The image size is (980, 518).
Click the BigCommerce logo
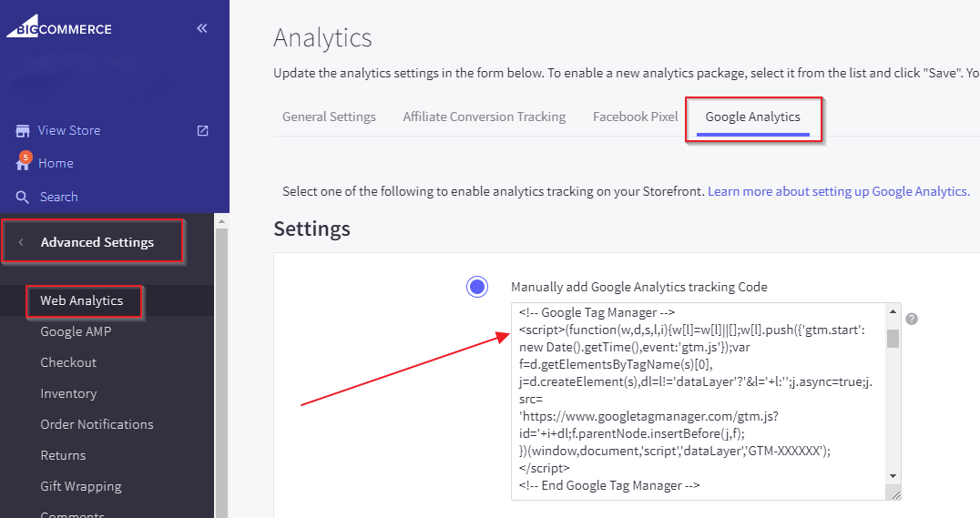[x=59, y=26]
